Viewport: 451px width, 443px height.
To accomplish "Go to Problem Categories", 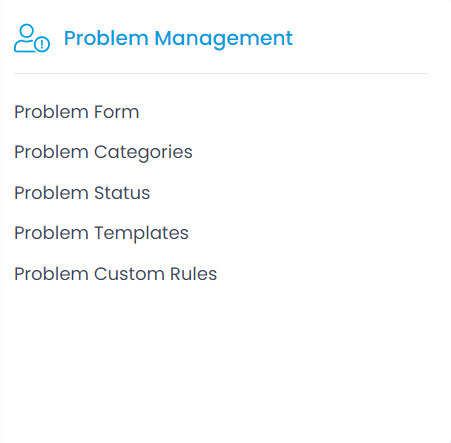I will [103, 153].
